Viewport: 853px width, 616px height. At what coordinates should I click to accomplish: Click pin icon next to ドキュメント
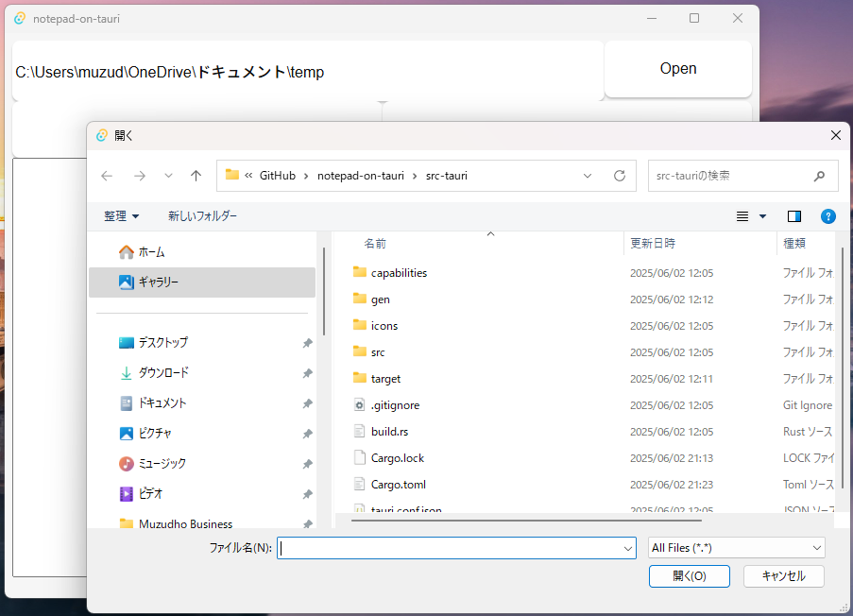(307, 403)
